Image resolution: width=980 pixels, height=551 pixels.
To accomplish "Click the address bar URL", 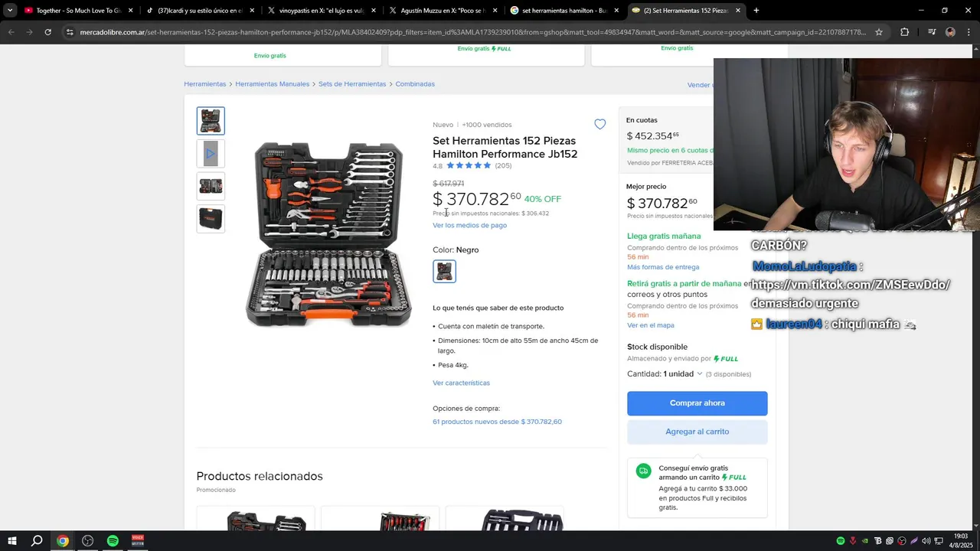I will (x=472, y=32).
